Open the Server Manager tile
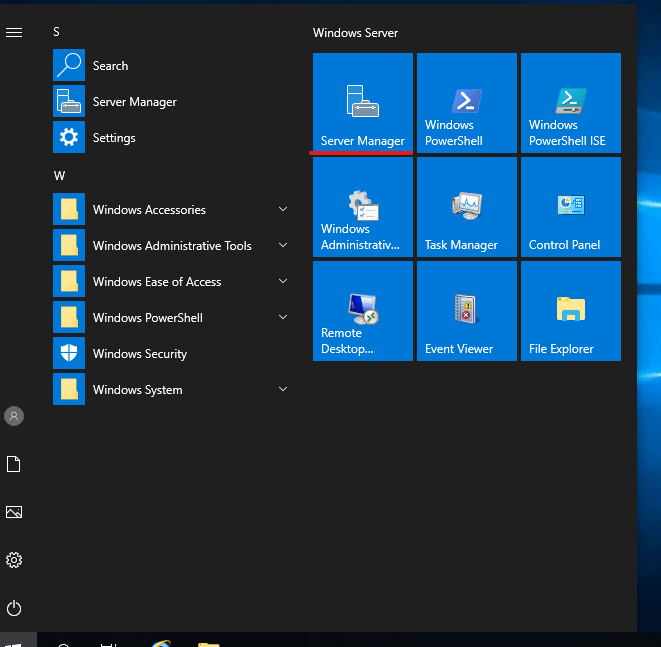 [x=363, y=103]
